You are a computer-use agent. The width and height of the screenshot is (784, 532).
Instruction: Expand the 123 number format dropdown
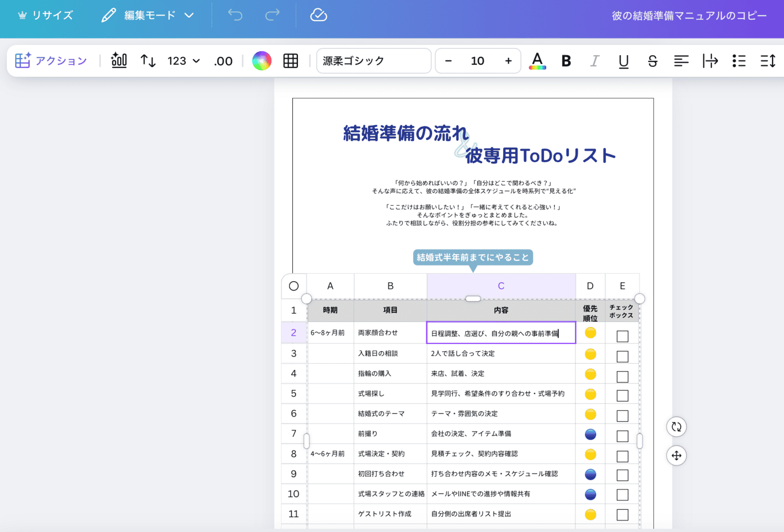coord(184,61)
